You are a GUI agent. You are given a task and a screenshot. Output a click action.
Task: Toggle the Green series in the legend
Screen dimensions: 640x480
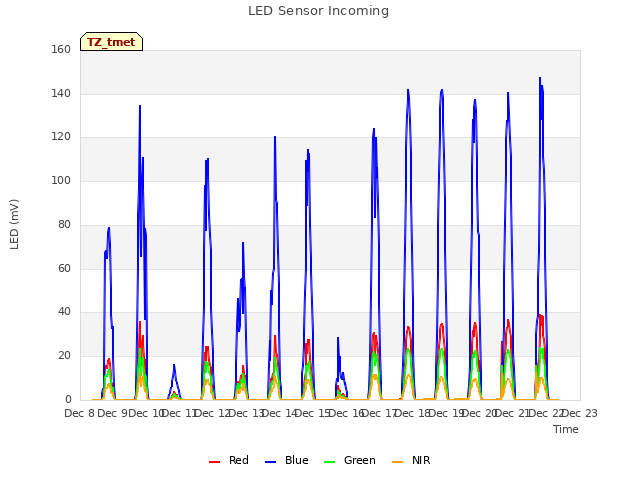tap(349, 460)
